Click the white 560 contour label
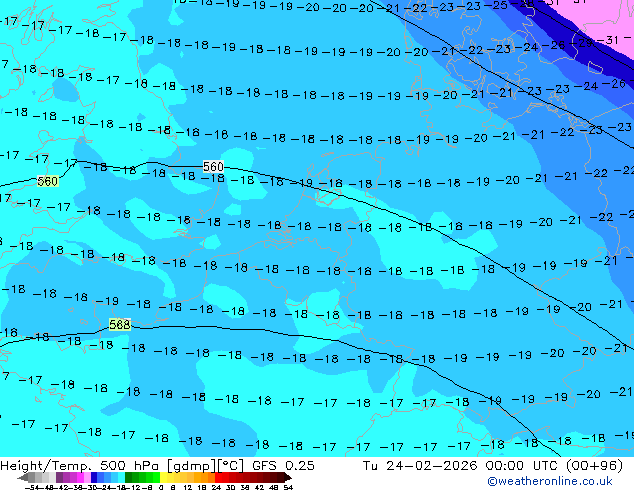Viewport: 634px width, 490px height. click(x=213, y=167)
